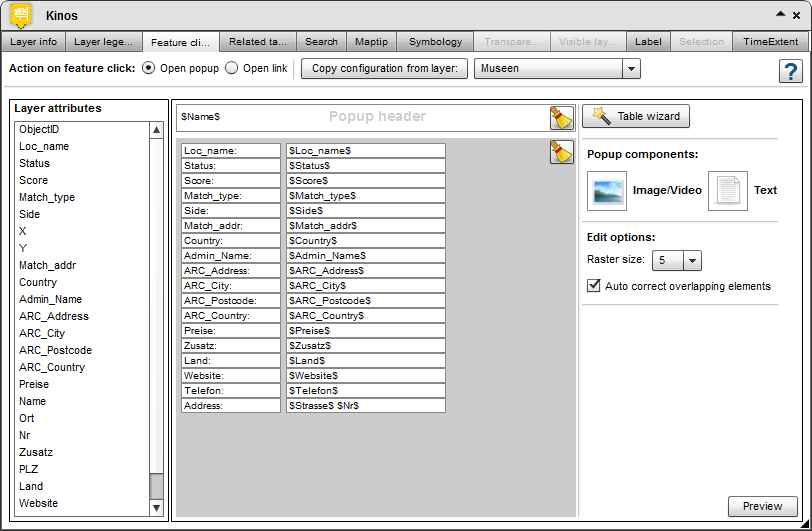Click the Preise: label field
Image resolution: width=812 pixels, height=531 pixels.
(231, 331)
